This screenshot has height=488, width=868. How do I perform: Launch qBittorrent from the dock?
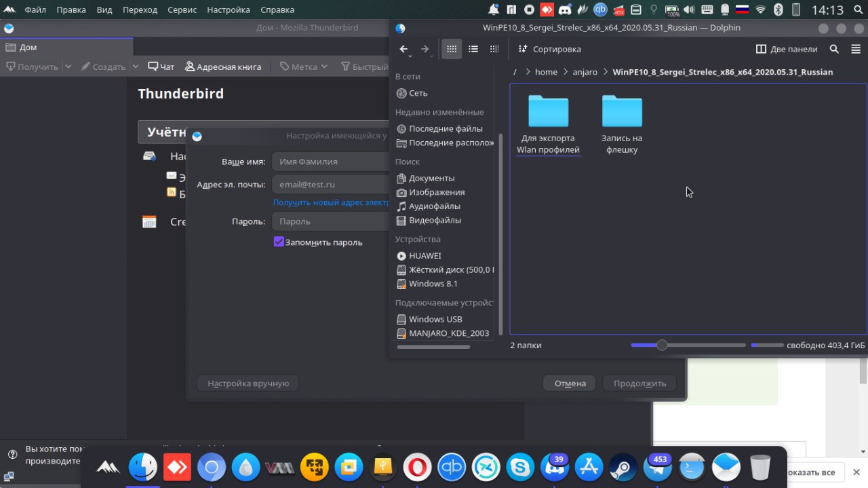tap(451, 467)
